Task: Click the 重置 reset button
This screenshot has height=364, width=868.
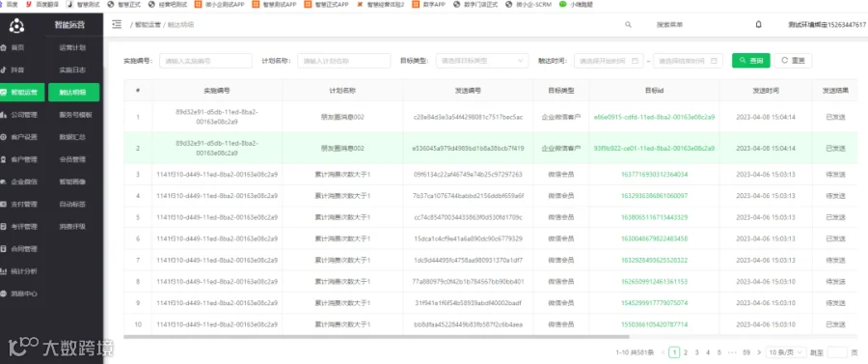Action: point(794,61)
